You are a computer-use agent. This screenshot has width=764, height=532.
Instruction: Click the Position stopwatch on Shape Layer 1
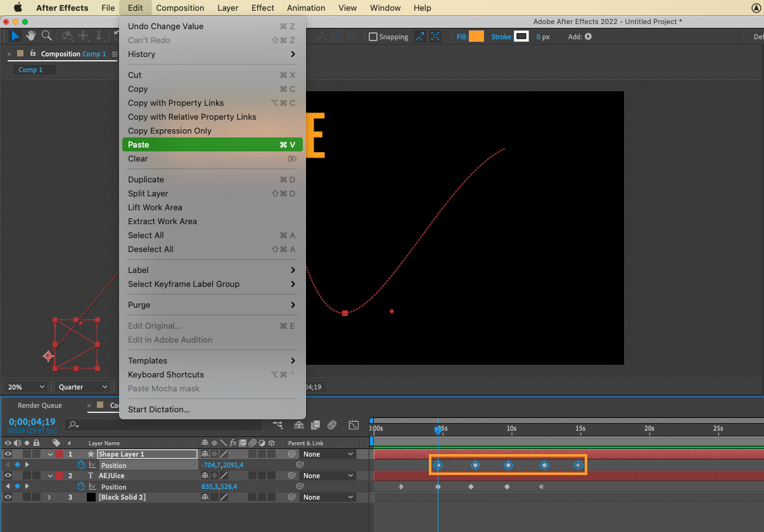tap(81, 465)
